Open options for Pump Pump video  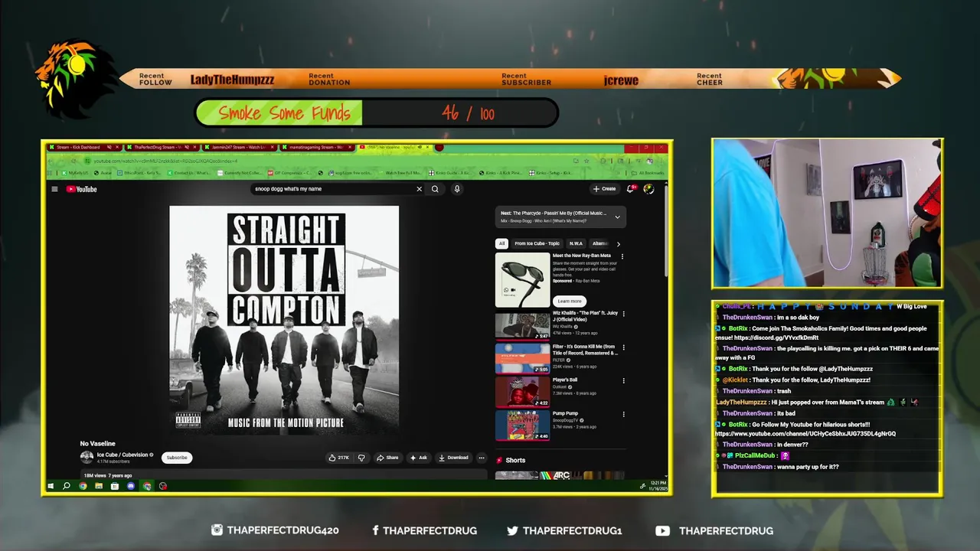(623, 414)
